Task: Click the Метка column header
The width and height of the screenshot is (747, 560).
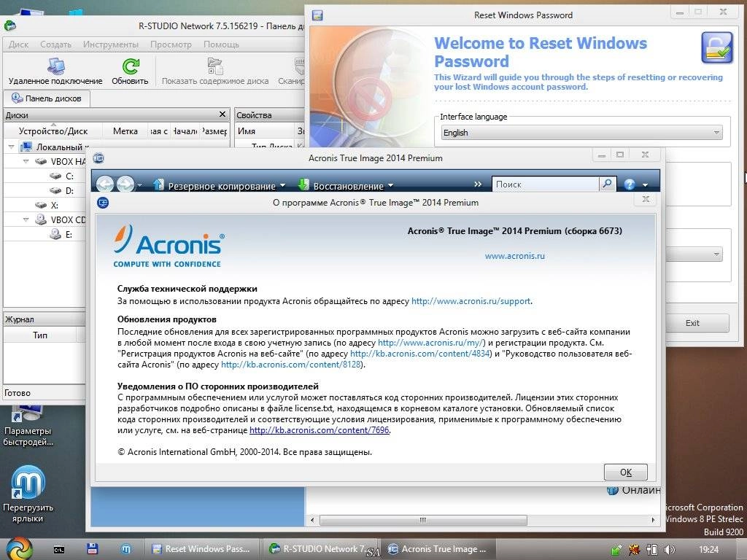Action: pos(125,131)
